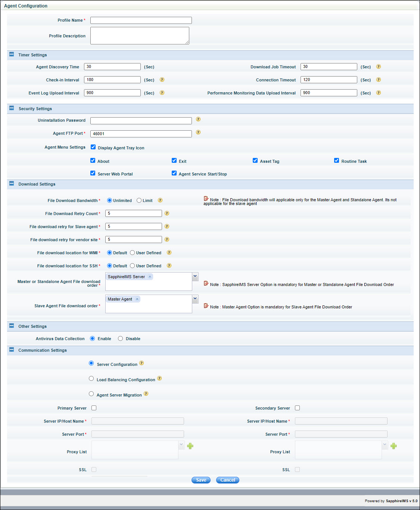
Task: Click help icon beside Check-in Interval
Action: coord(162,80)
